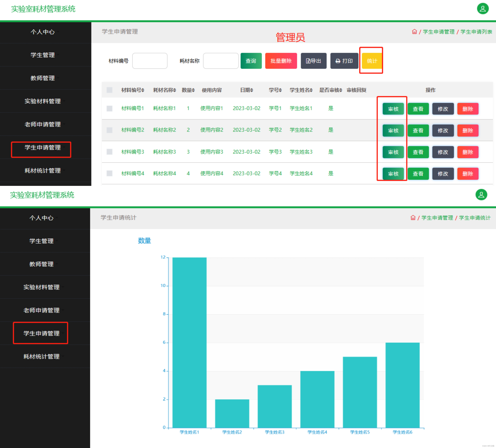Image resolution: width=496 pixels, height=448 pixels.
Task: Click the top user avatar icon
Action: (x=482, y=9)
